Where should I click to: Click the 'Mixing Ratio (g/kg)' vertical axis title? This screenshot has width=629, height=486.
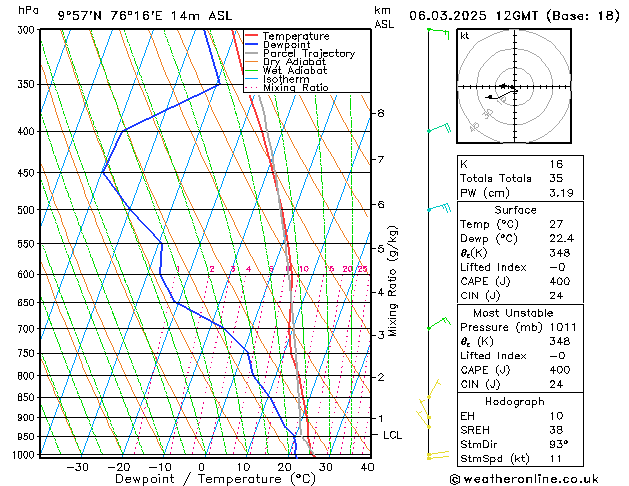[393, 281]
